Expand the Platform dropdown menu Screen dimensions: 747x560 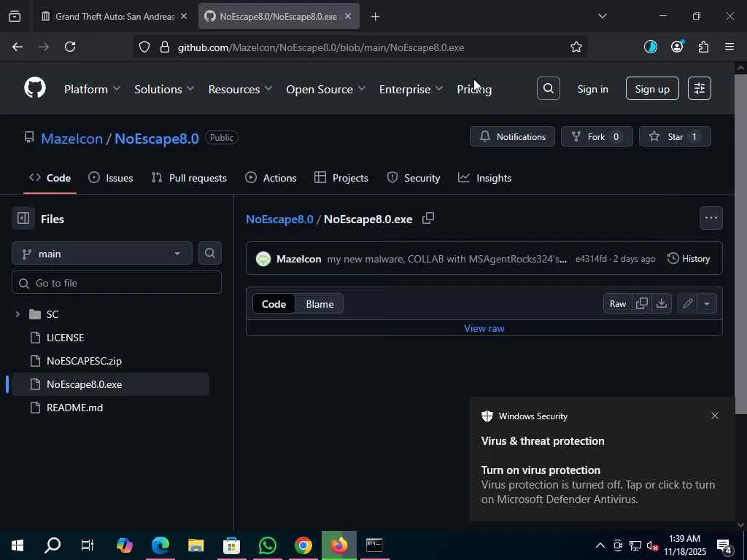pos(93,89)
